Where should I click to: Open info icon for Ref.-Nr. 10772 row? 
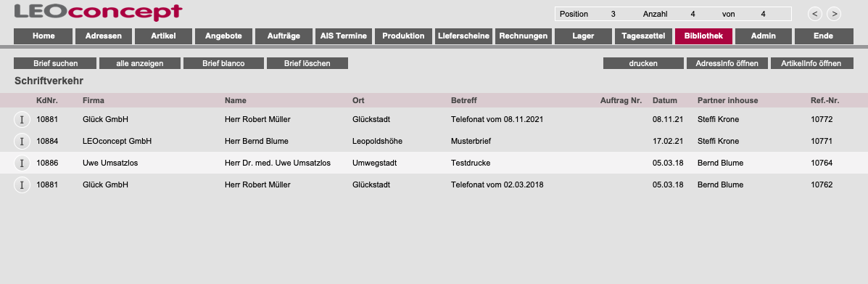click(x=22, y=119)
